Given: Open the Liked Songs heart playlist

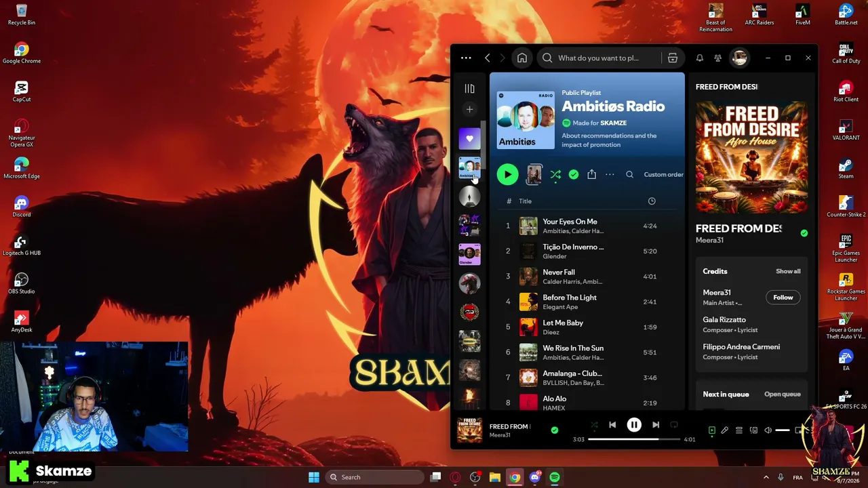Looking at the screenshot, I should click(x=469, y=139).
